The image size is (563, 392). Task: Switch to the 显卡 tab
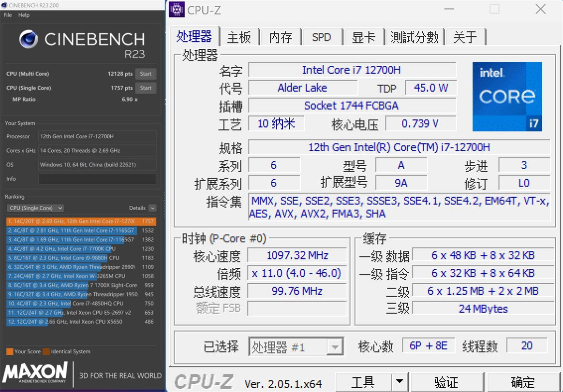click(363, 37)
